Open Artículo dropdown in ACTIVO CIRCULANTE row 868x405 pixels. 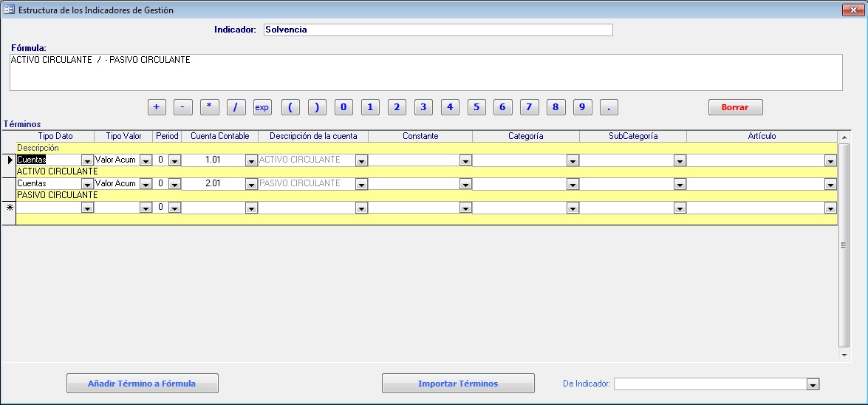pos(830,160)
